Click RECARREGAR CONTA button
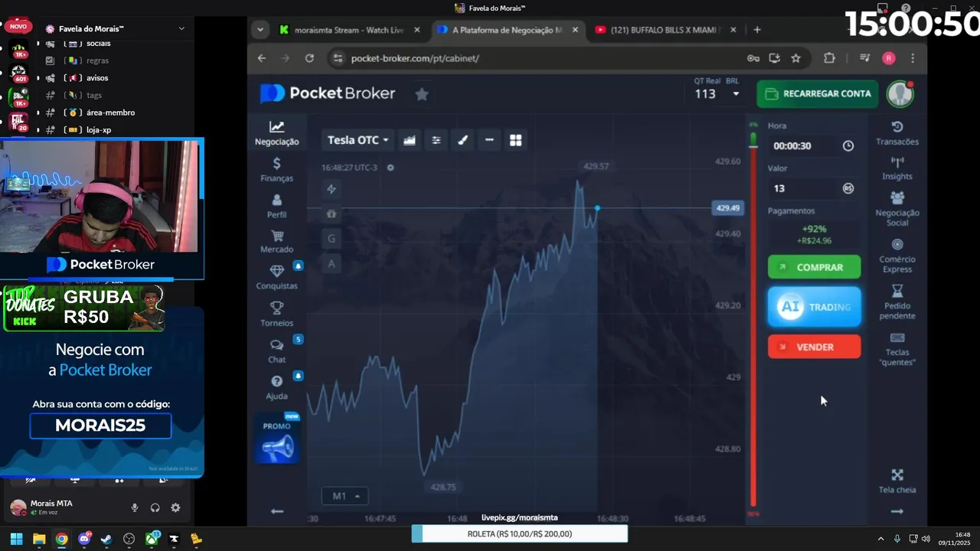Screen dimensions: 980x551 [x=818, y=93]
